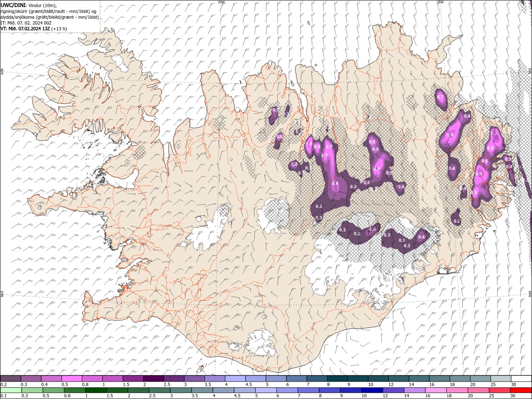Click the snow legend swatch between 0.5 and 0.8

pos(72,379)
